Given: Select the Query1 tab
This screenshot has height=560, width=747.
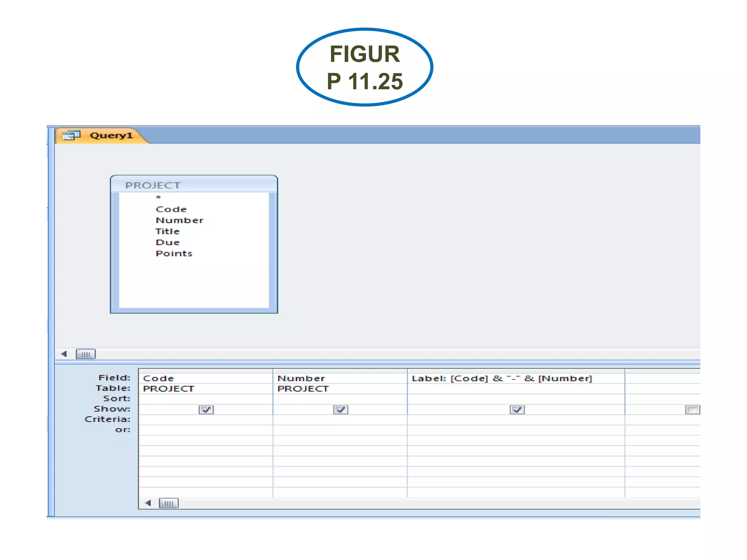Looking at the screenshot, I should coord(111,136).
